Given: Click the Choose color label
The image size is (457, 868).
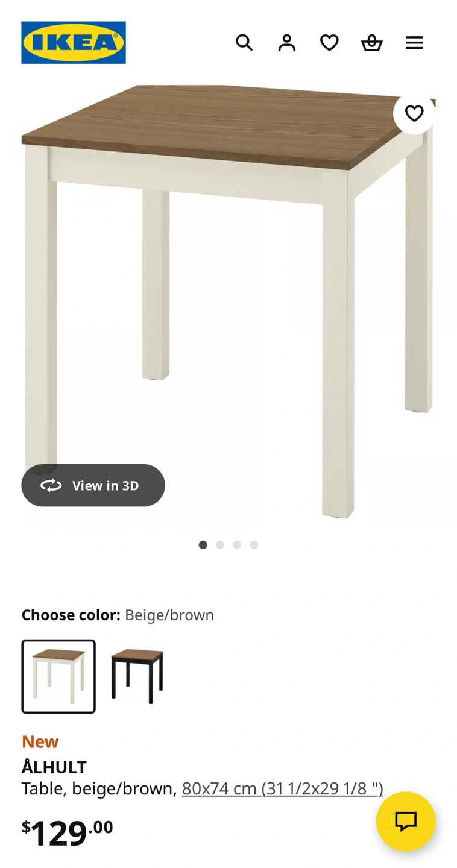Looking at the screenshot, I should [71, 615].
